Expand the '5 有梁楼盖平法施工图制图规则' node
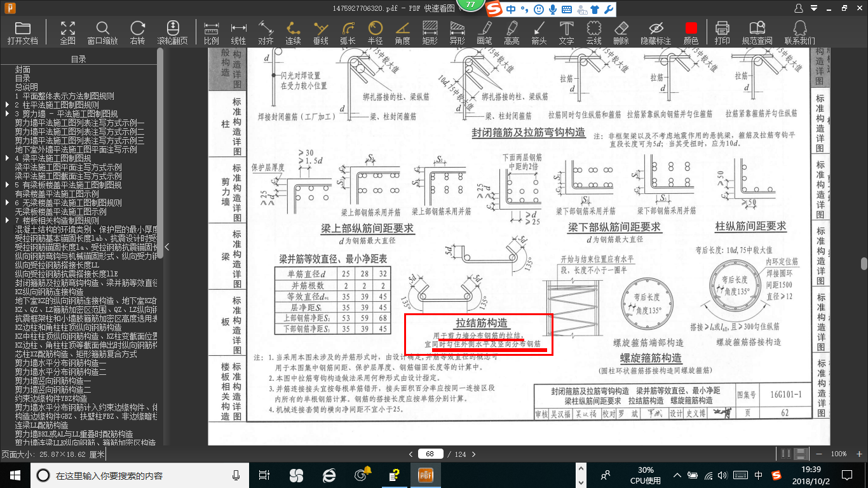868x488 pixels. [x=7, y=185]
